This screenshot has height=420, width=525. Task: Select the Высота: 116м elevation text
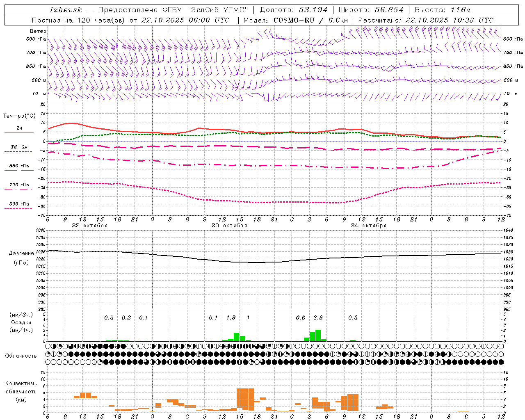pyautogui.click(x=443, y=10)
